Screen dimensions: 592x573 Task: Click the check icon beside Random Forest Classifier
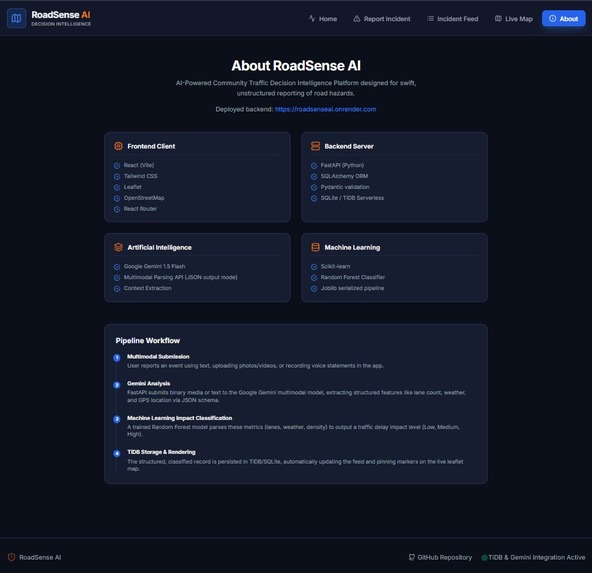pos(314,277)
